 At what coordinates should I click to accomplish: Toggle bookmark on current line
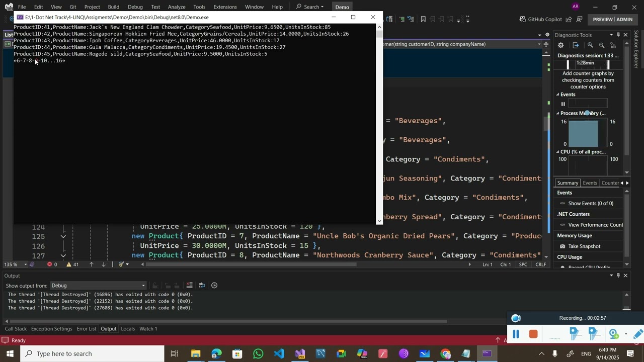coord(423,19)
